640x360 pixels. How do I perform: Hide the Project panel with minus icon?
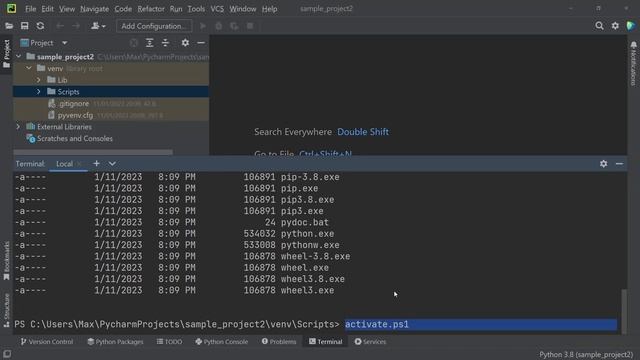click(201, 43)
